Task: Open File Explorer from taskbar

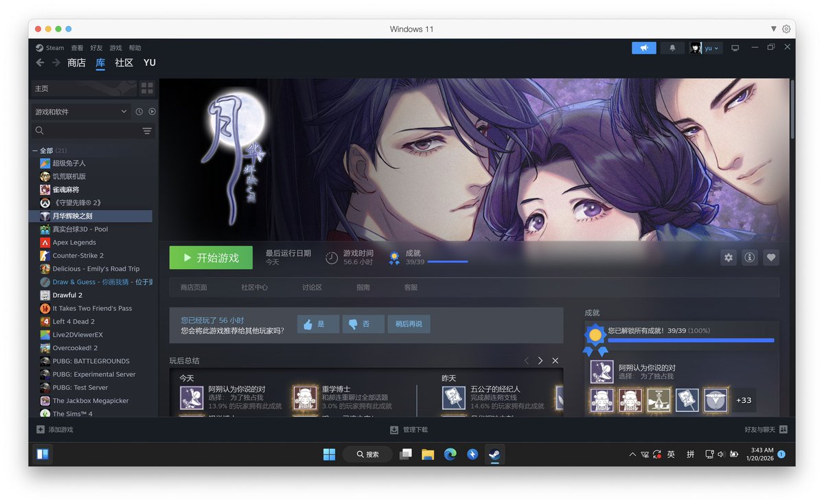Action: coord(428,454)
